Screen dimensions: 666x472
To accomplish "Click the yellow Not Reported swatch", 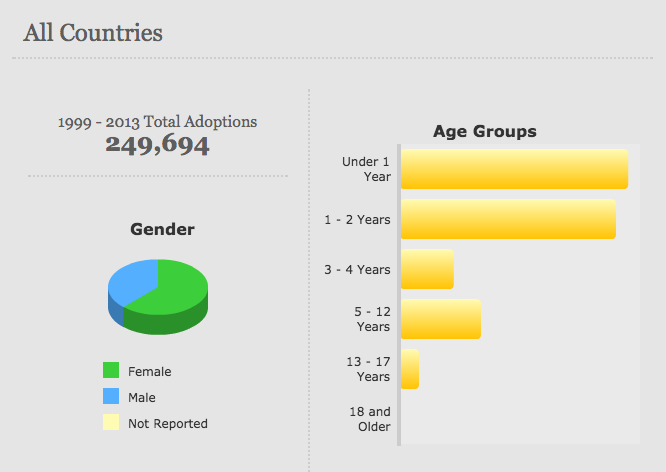I will pyautogui.click(x=111, y=423).
